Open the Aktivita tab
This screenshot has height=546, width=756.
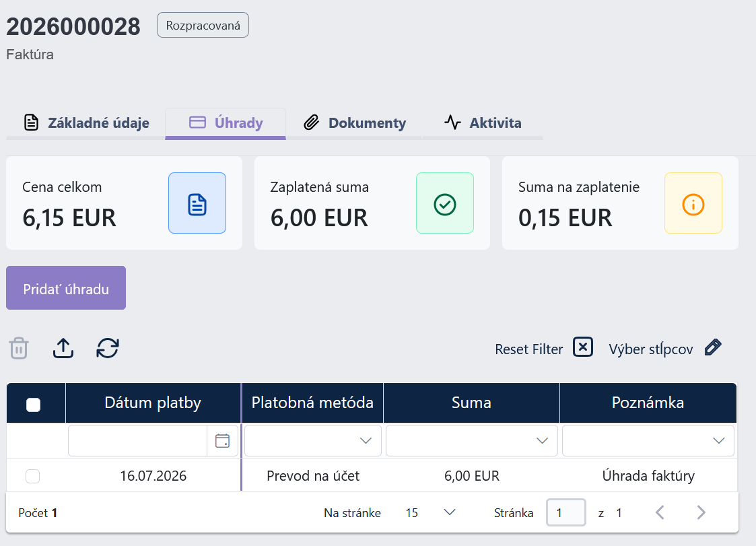tap(483, 123)
